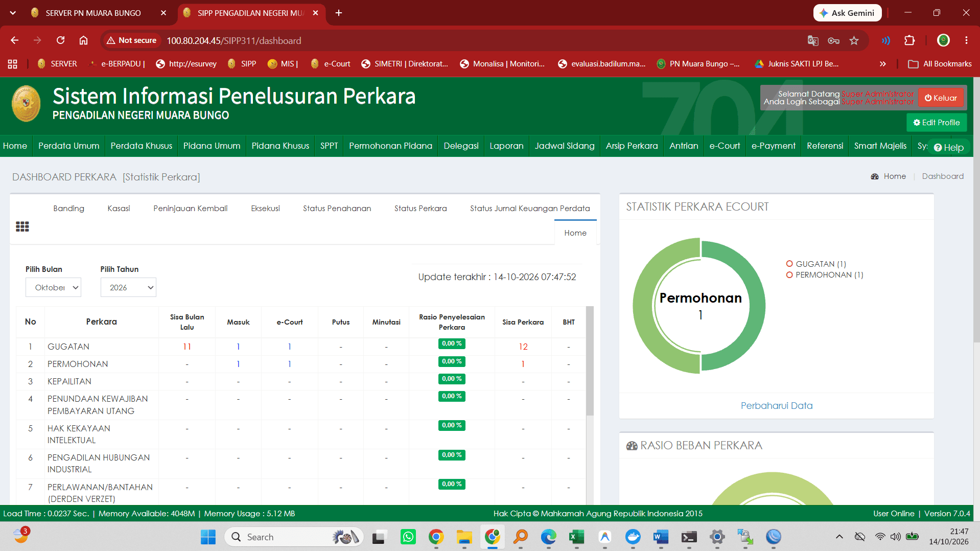Toggle the GUGATAN (1) legend item

point(816,264)
